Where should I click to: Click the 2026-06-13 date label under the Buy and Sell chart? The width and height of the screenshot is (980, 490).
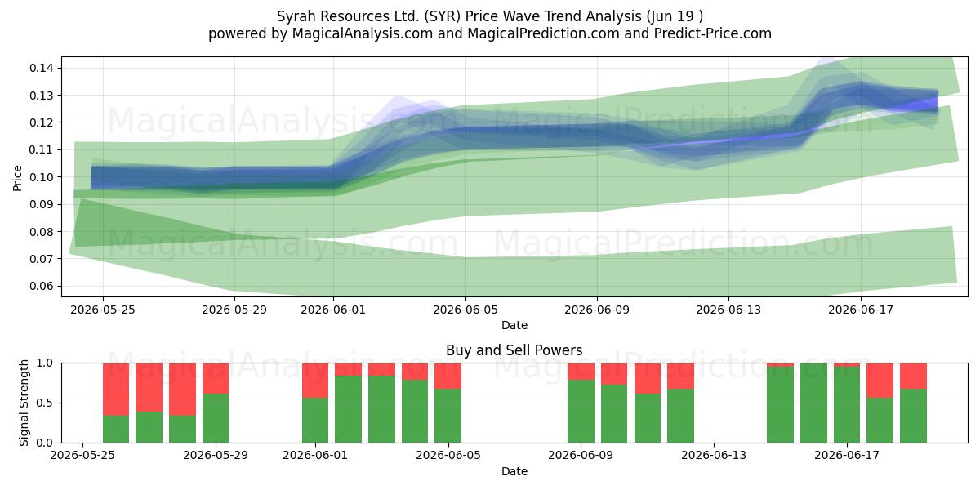pyautogui.click(x=714, y=456)
